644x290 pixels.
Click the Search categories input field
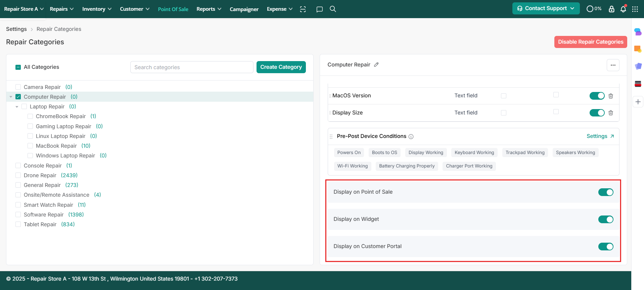tap(191, 67)
